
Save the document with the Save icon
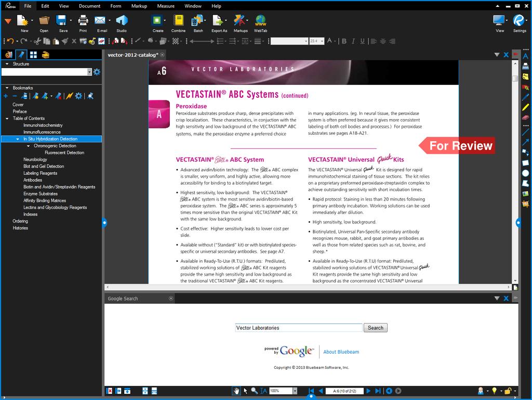61,20
